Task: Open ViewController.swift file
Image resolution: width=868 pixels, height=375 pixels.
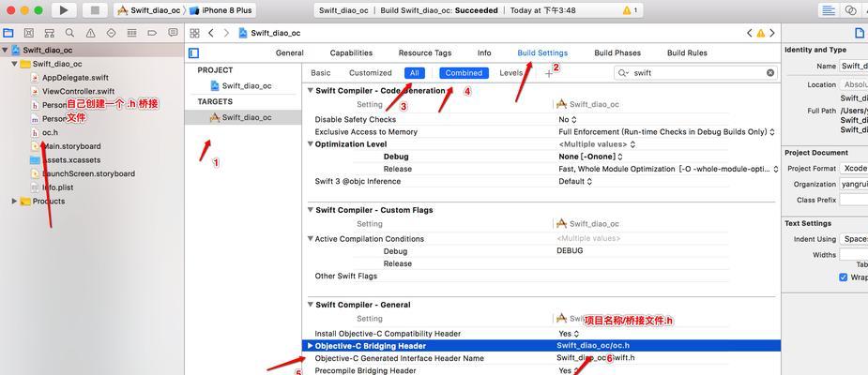Action: (79, 91)
